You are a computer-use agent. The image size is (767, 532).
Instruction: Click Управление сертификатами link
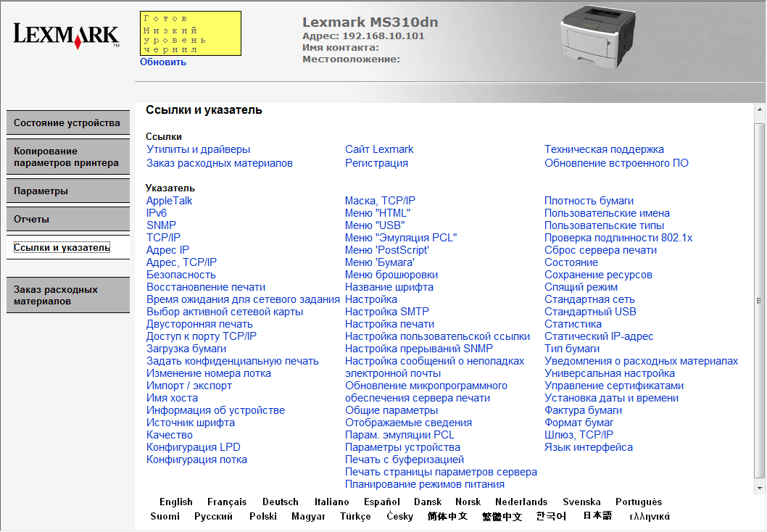coord(614,386)
